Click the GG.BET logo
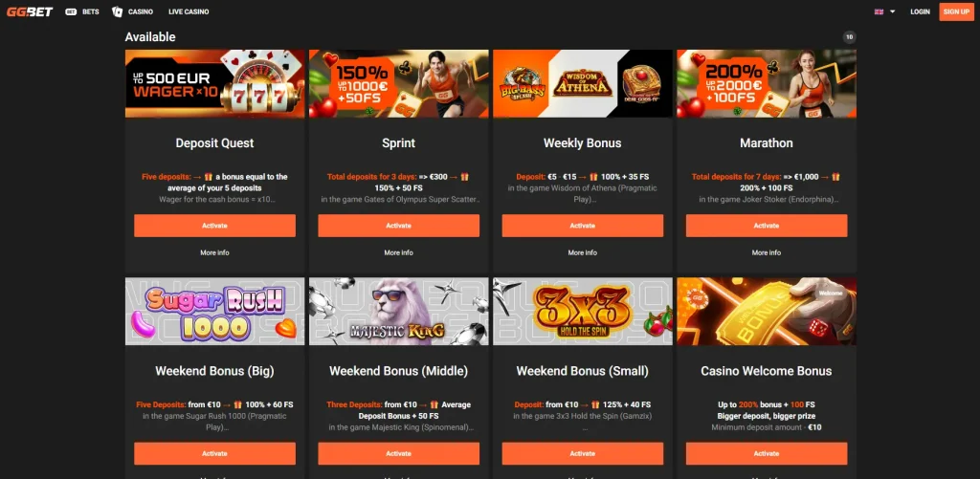The height and width of the screenshot is (479, 980). [x=30, y=11]
